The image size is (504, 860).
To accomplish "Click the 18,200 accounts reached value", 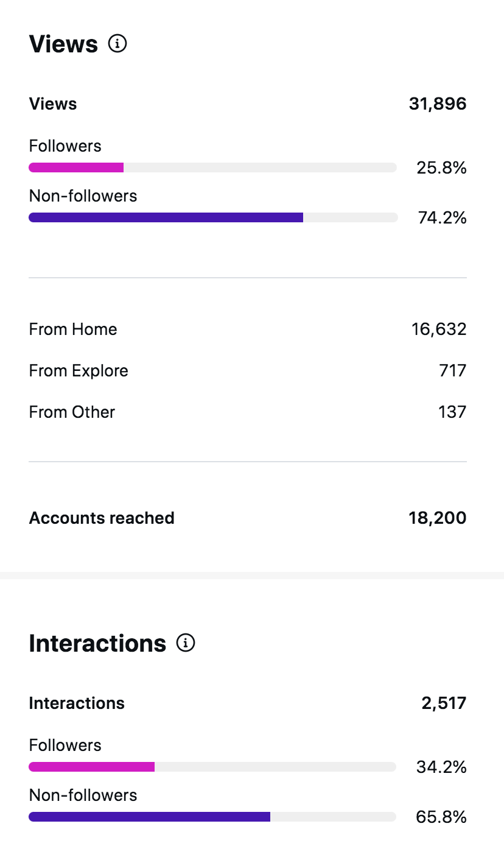I will pos(438,518).
